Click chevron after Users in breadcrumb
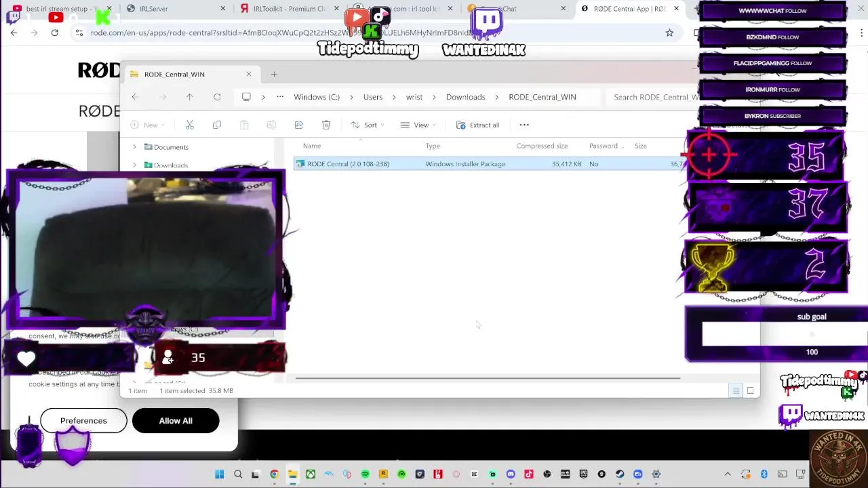The width and height of the screenshot is (868, 488). pyautogui.click(x=394, y=97)
